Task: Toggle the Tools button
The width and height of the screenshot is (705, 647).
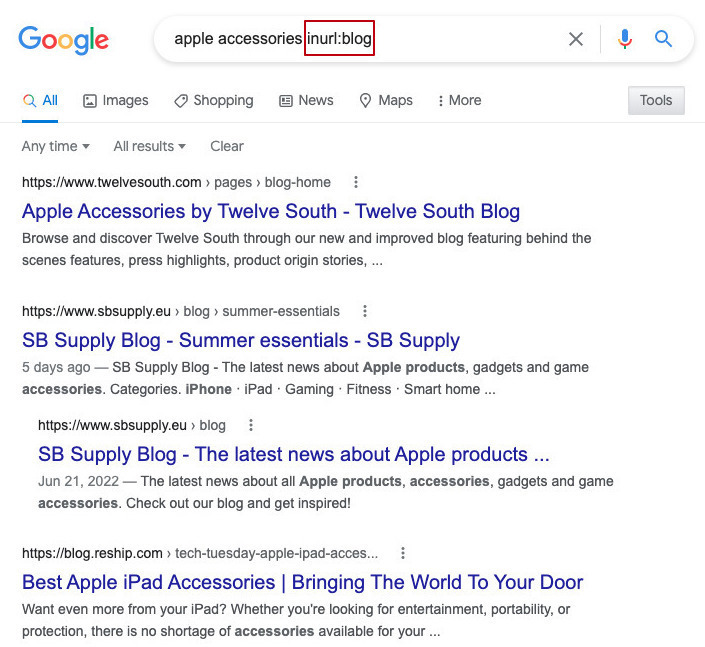Action: click(656, 100)
